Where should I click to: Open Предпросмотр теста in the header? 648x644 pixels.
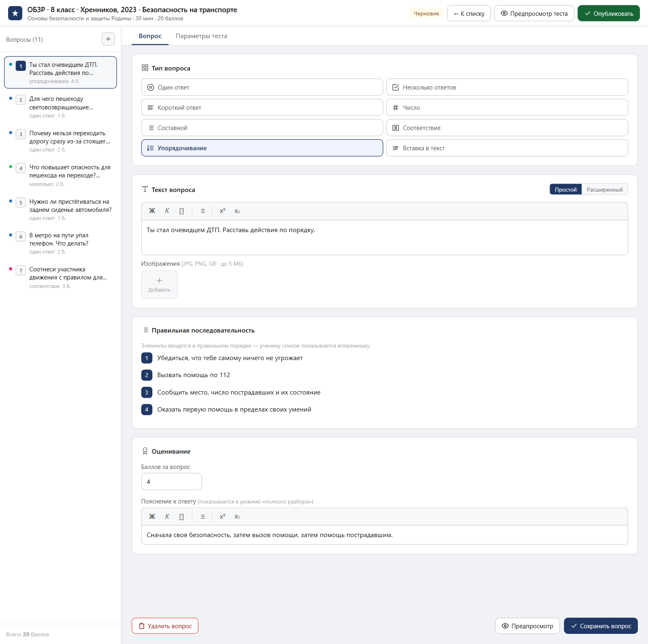(534, 13)
